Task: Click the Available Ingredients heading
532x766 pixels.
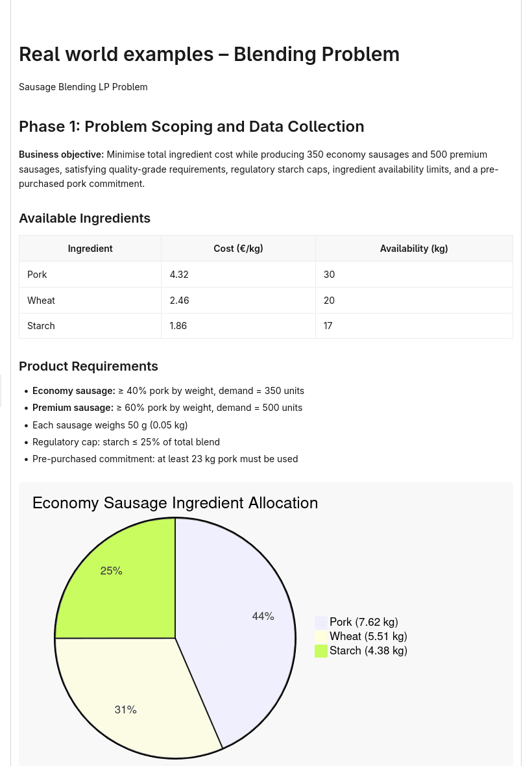Action: [x=84, y=218]
